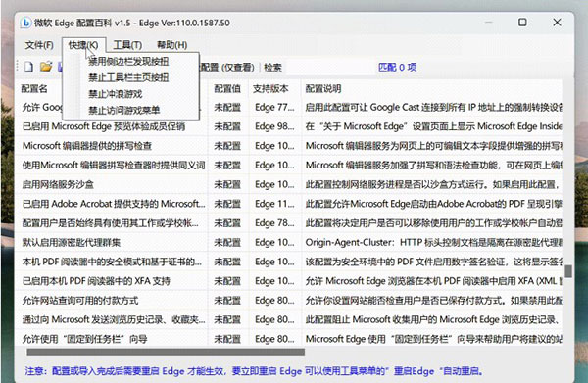588x383 pixels.
Task: Click description starting 启用此配置可让 Google Cast
Action: click(x=433, y=107)
